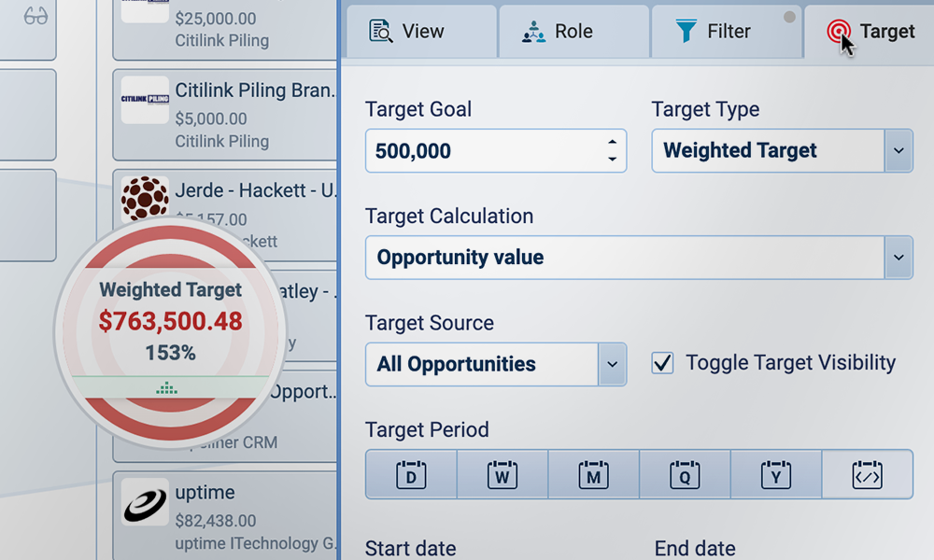934x560 pixels.
Task: Click the glasses icon in left sidebar
Action: point(35,18)
